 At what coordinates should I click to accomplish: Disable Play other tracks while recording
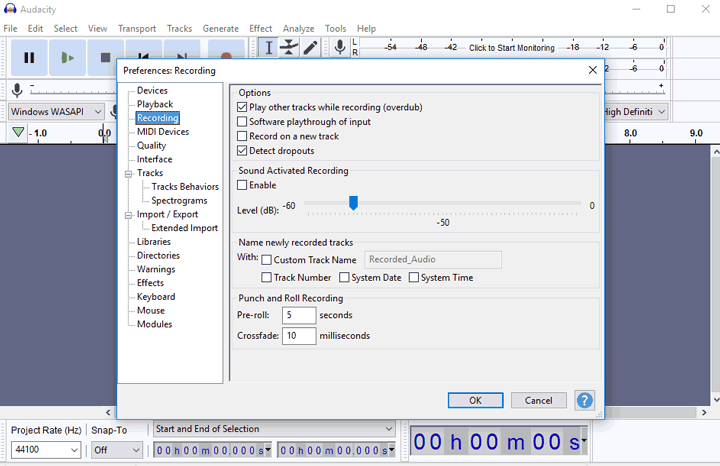point(242,107)
